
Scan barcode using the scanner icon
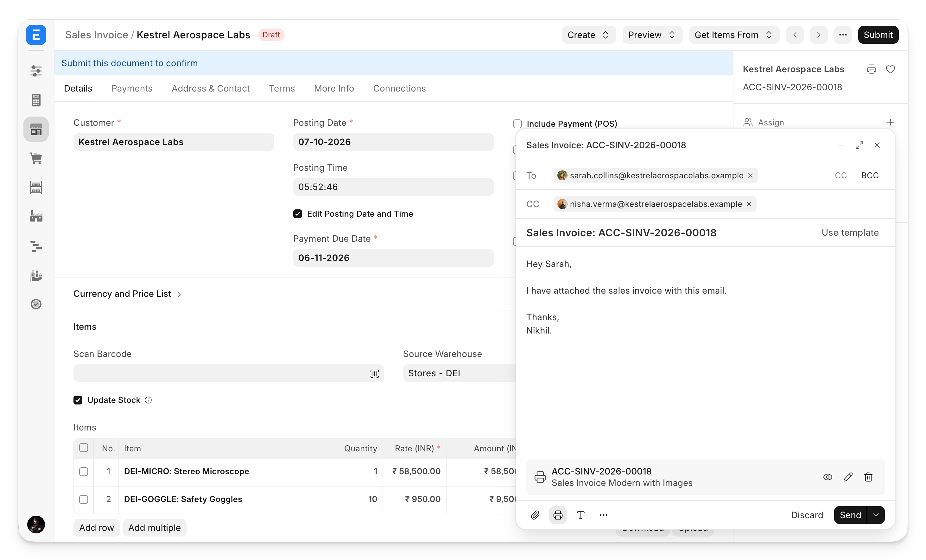pos(374,373)
